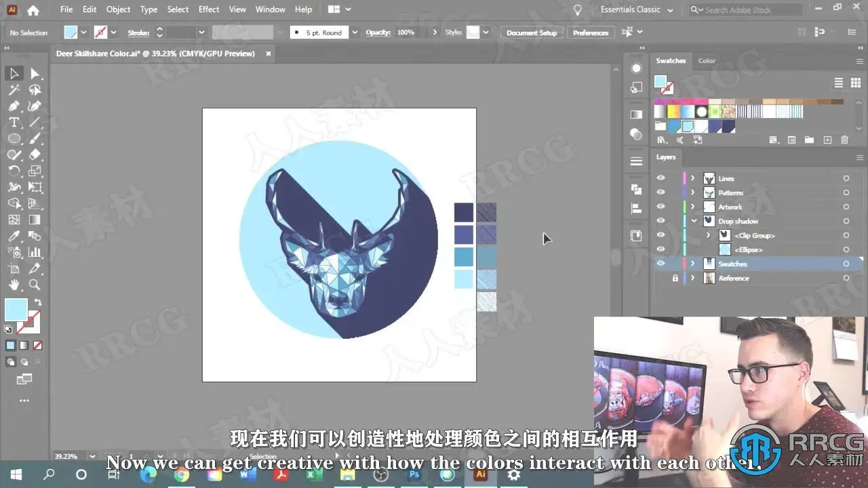This screenshot has height=488, width=868.
Task: Collapse the Drop shadow layer
Action: tap(693, 221)
